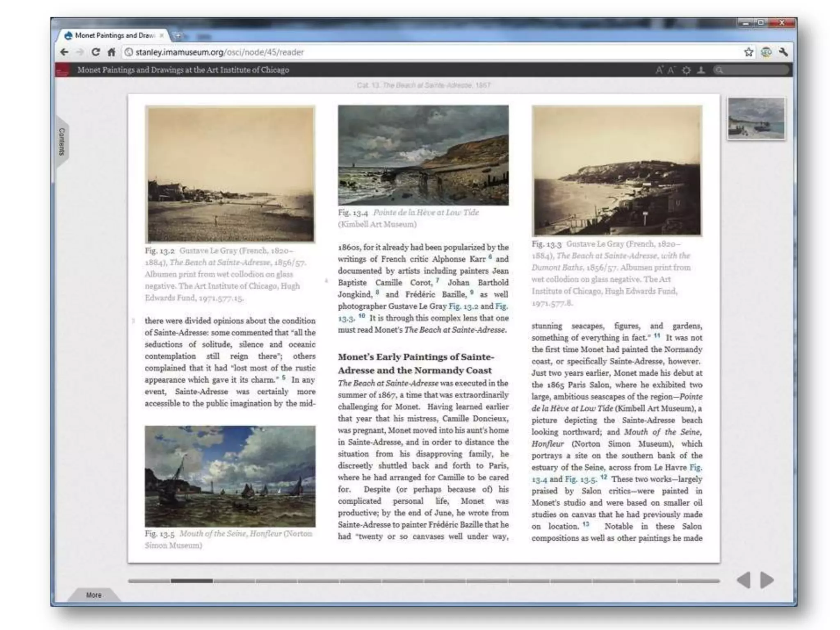The width and height of the screenshot is (840, 630).
Task: Open footnote 11 after 'everything in fact'
Action: pos(657,336)
